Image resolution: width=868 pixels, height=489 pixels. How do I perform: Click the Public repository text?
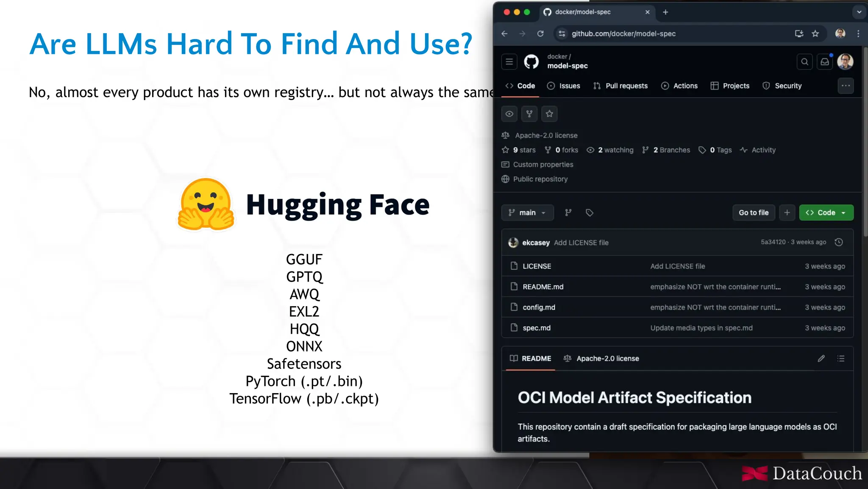[540, 179]
